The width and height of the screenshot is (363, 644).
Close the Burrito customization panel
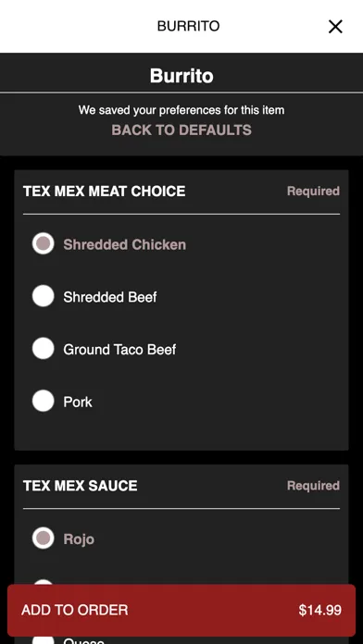point(335,27)
